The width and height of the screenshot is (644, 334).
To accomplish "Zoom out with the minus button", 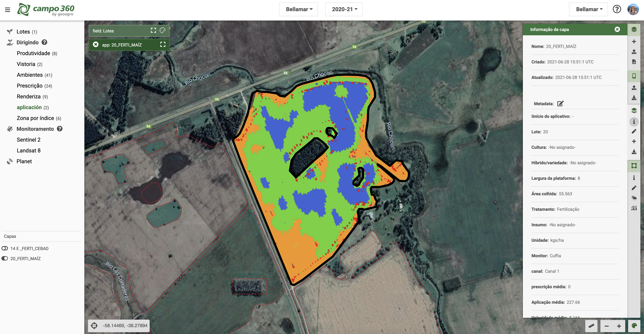I will [606, 326].
